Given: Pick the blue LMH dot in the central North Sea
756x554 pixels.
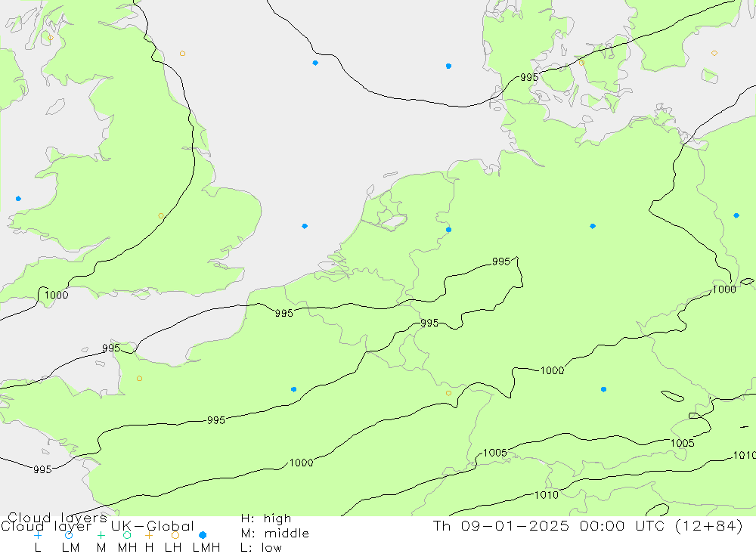Looking at the screenshot, I should [x=314, y=63].
